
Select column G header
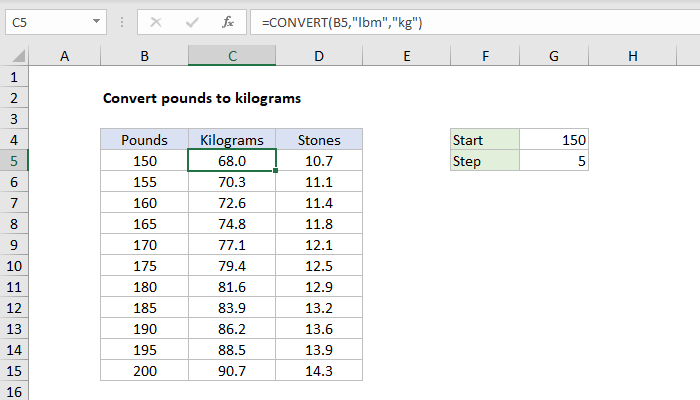coord(553,57)
